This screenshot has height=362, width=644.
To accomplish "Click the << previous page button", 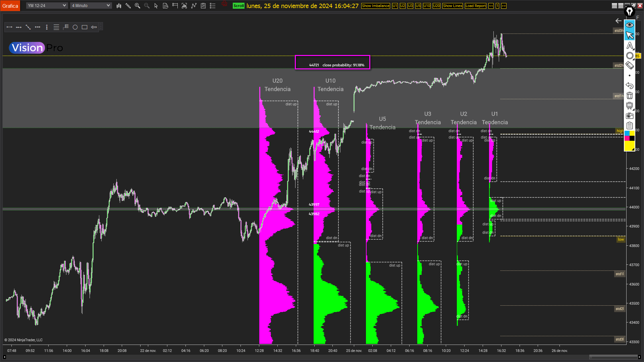I will pos(491,6).
